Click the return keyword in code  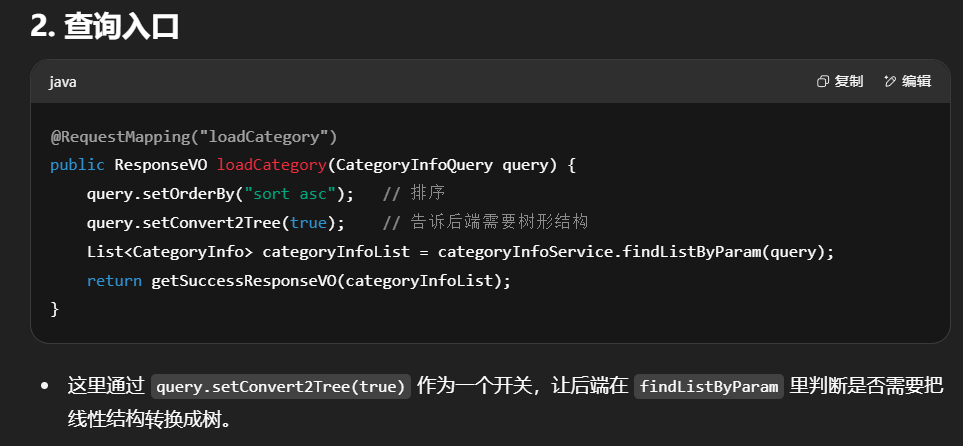click(114, 281)
